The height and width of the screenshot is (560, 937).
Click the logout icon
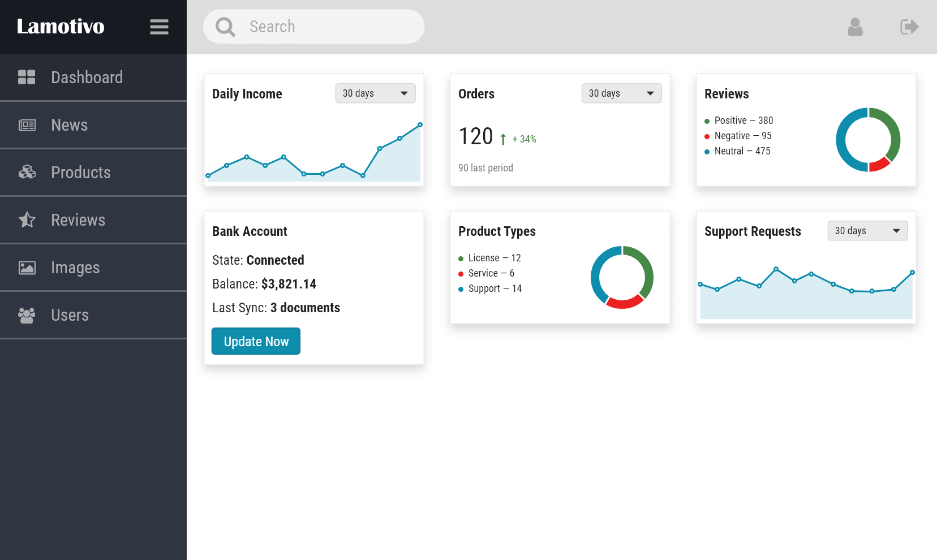coord(909,27)
